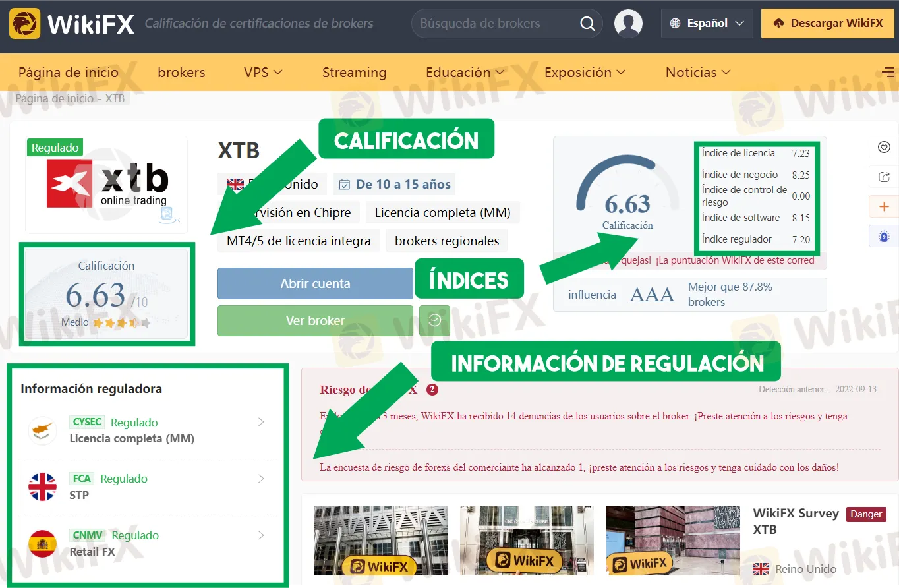Viewport: 899px width, 588px height.
Task: Click the search magnifier icon
Action: coord(587,24)
